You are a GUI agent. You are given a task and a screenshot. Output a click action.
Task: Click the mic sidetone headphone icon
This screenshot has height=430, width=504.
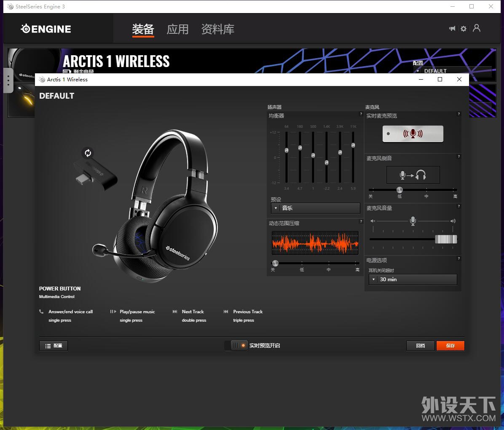click(x=421, y=175)
